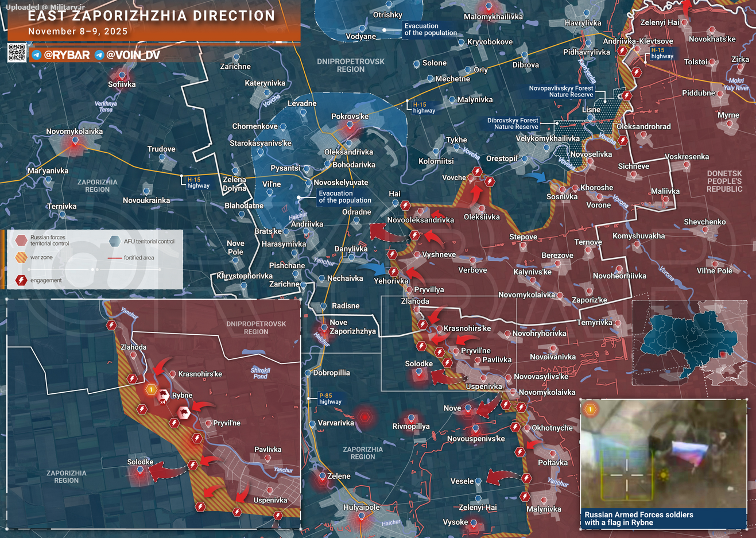Click the engagement icon next to Hai
This screenshot has width=756, height=538.
tap(405, 206)
